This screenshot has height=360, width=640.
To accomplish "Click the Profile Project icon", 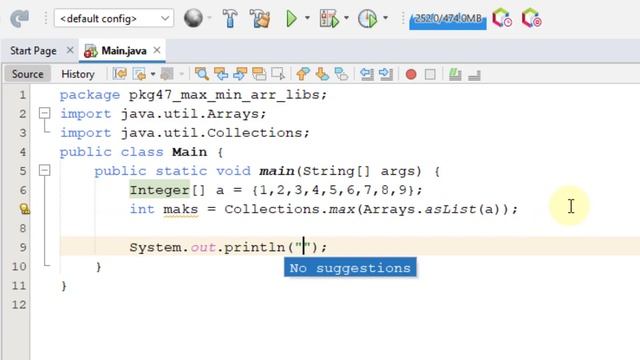I will tap(367, 18).
